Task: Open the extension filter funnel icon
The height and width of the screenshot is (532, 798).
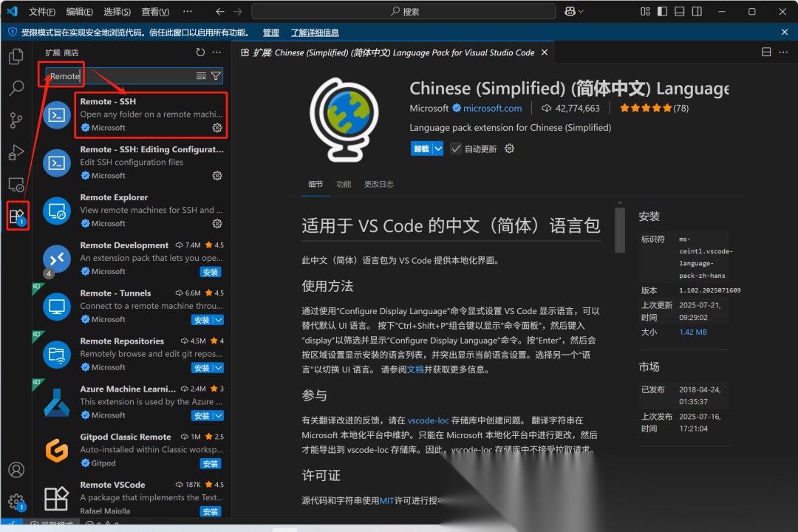Action: coord(216,76)
